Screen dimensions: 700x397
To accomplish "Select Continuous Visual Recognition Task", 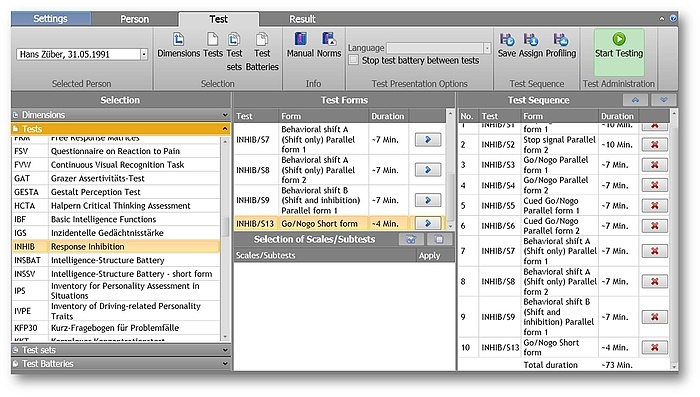I will pyautogui.click(x=116, y=165).
